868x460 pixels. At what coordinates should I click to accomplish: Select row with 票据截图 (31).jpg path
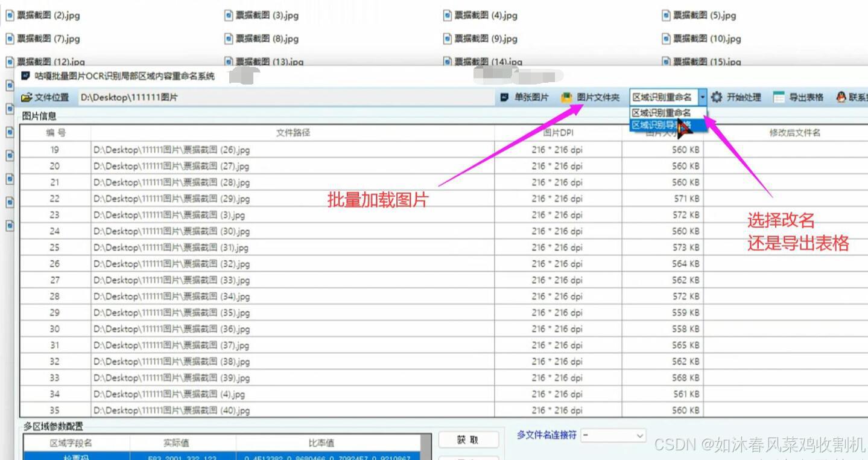click(x=444, y=248)
